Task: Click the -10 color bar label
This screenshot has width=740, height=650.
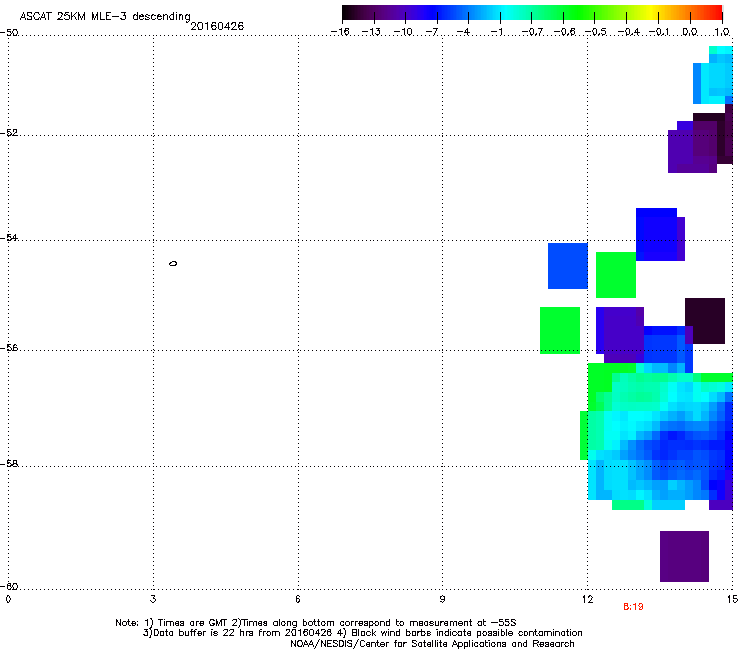Action: [403, 32]
